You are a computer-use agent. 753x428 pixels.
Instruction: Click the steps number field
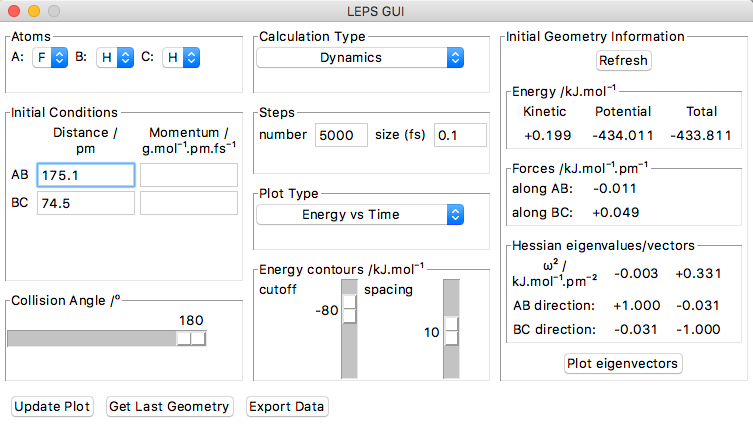341,135
